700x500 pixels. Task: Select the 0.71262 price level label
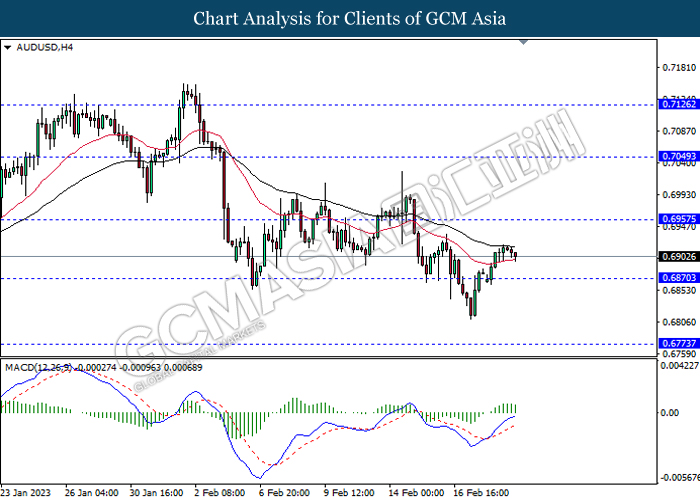(679, 104)
